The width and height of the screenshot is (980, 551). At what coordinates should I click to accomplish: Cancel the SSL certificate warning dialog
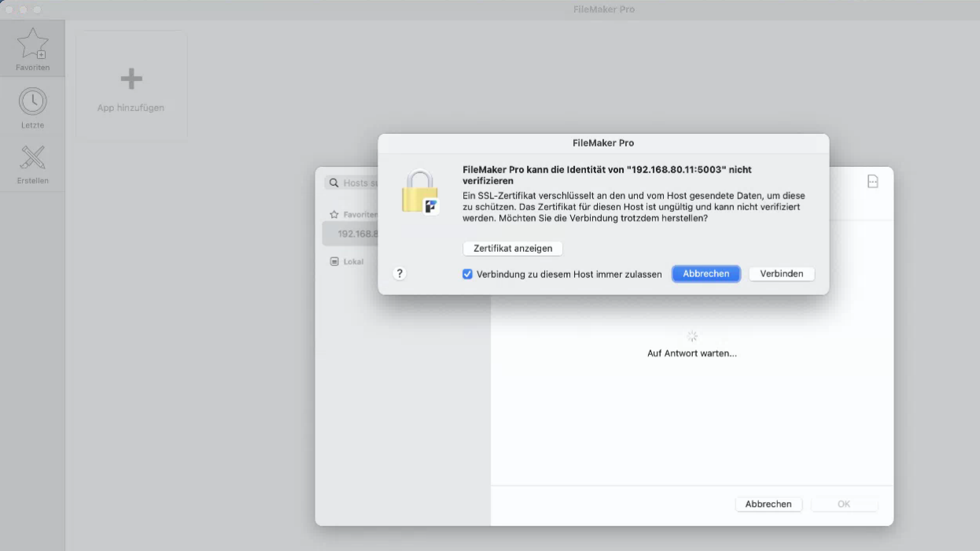tap(706, 274)
